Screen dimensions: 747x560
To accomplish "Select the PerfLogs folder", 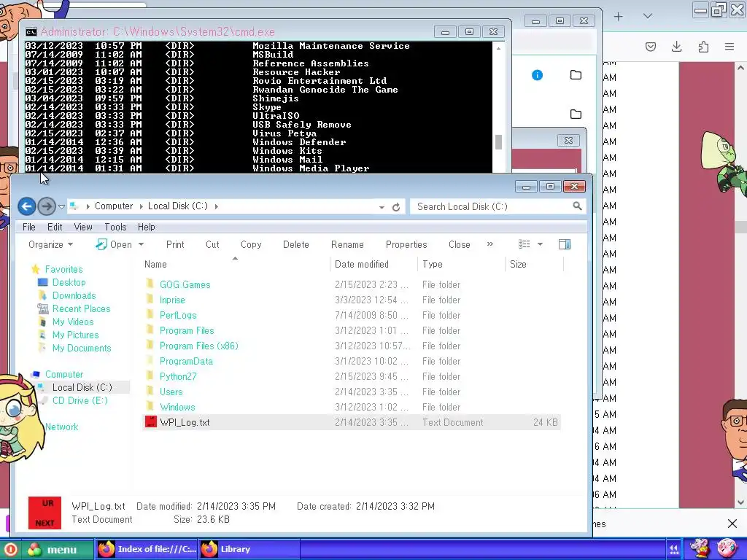I will [x=178, y=315].
